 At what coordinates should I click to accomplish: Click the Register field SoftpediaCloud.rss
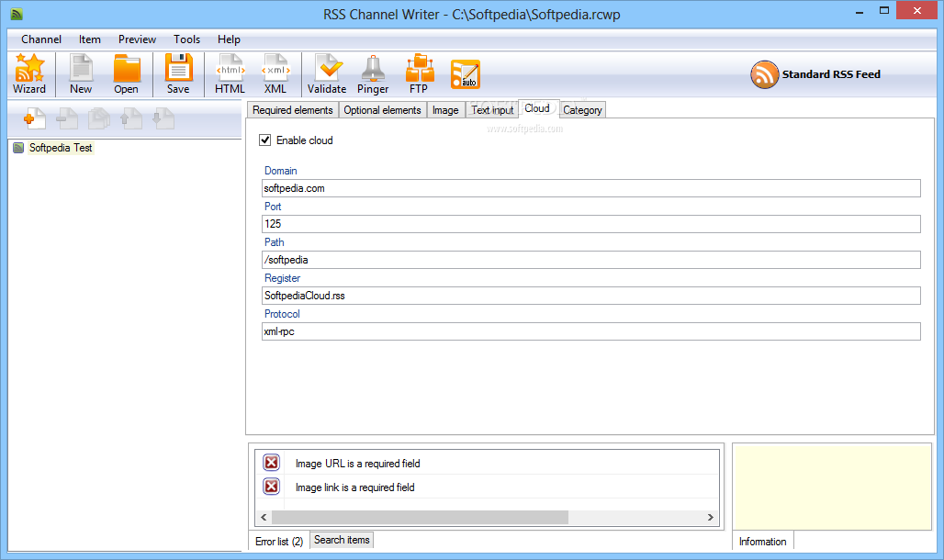(591, 296)
